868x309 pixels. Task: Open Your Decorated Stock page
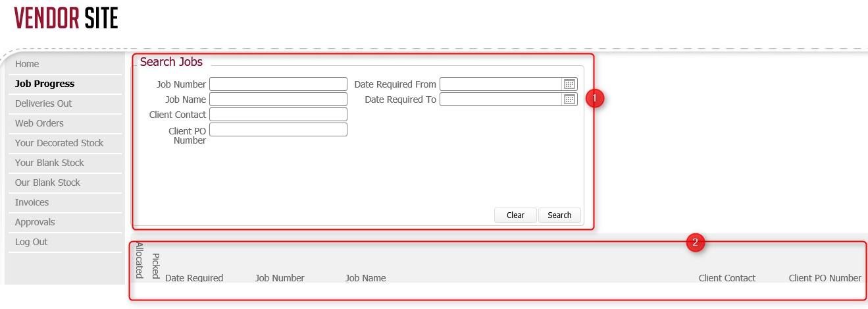click(59, 143)
